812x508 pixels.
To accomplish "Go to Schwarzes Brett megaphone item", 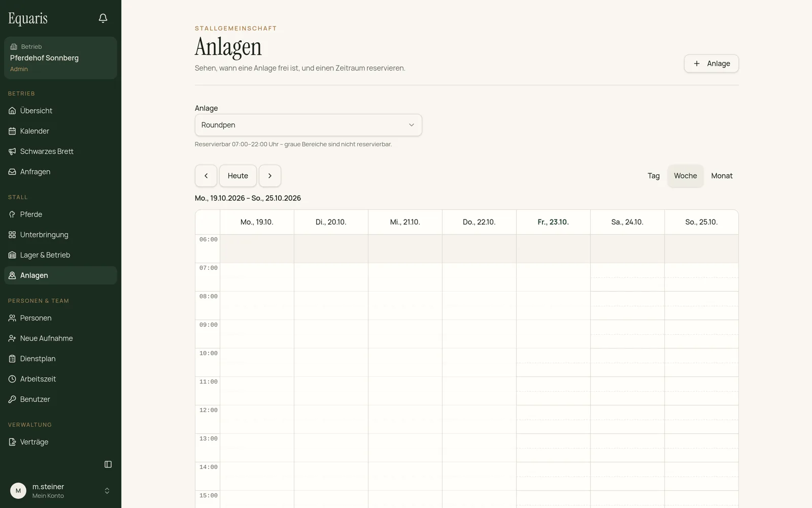I will pos(60,151).
